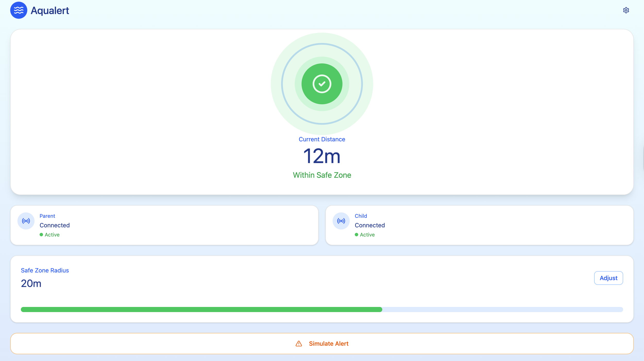
Task: Click the Child signal broadcast icon
Action: tap(341, 221)
